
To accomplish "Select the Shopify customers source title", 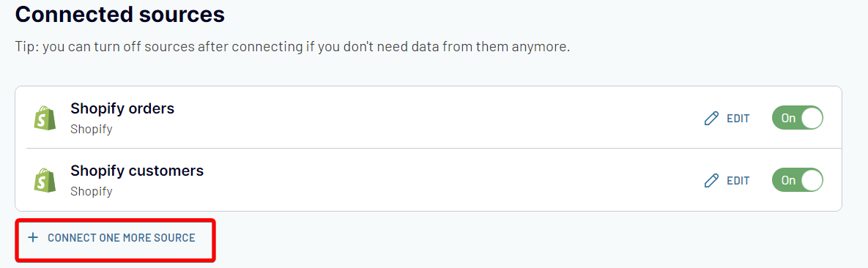I will coord(137,171).
